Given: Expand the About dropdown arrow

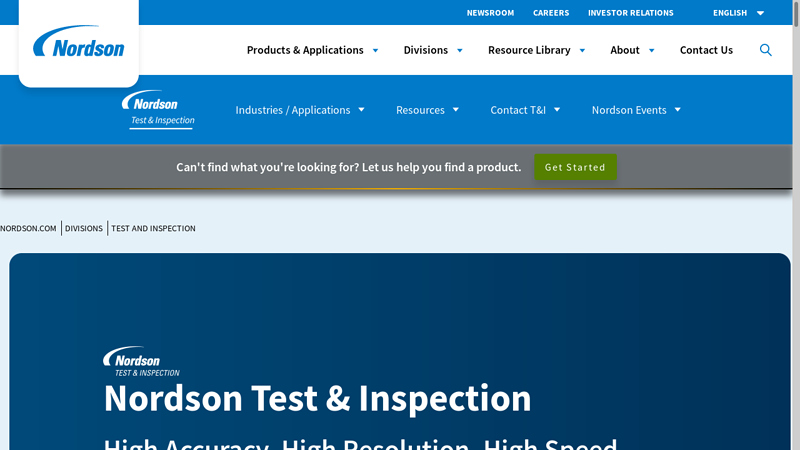Looking at the screenshot, I should (652, 51).
